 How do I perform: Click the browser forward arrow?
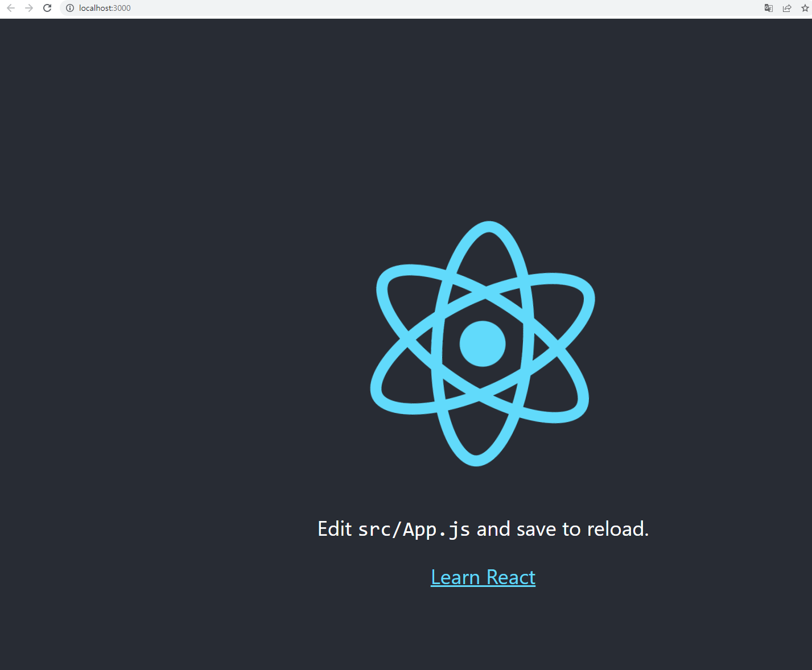pos(29,8)
